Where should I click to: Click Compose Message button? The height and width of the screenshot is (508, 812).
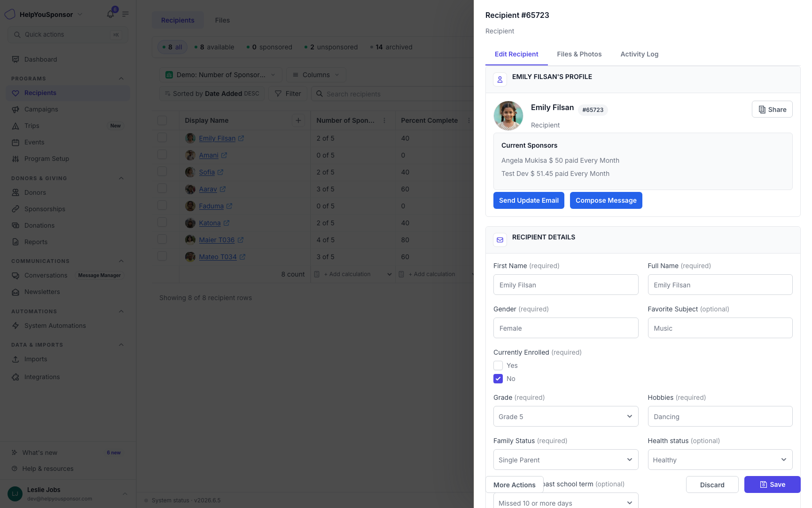[606, 200]
